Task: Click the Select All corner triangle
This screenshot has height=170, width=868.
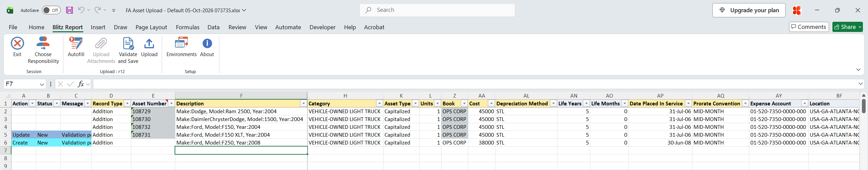Action: pyautogui.click(x=8, y=96)
